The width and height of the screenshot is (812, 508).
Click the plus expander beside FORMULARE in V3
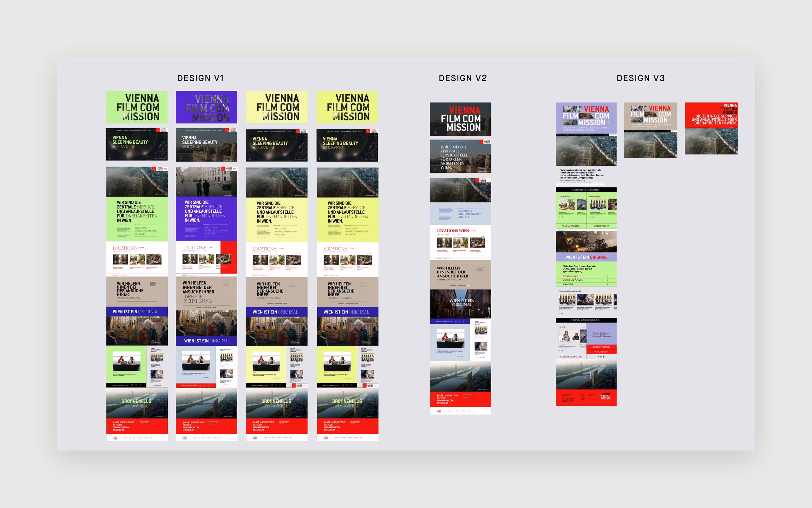pyautogui.click(x=607, y=277)
